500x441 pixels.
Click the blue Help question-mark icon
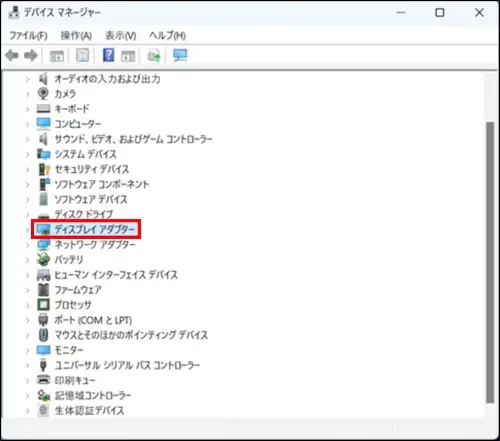click(108, 55)
